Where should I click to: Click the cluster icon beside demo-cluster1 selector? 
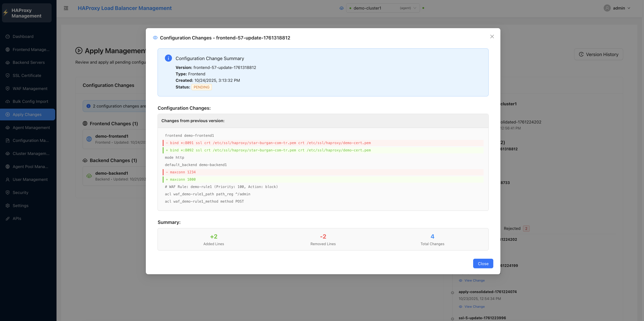coord(342,8)
